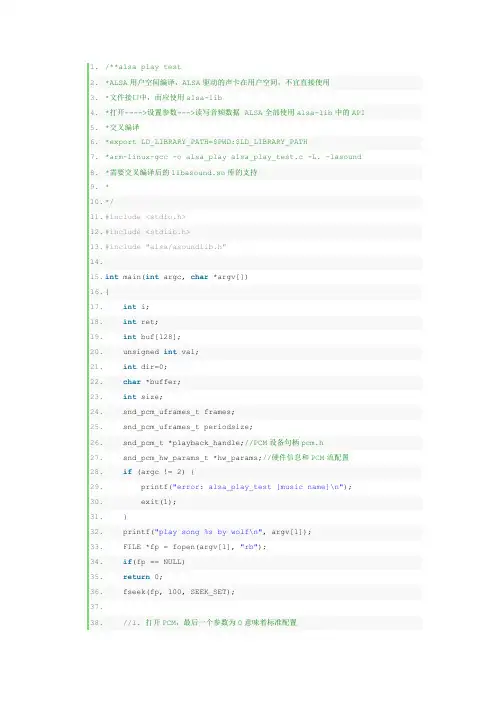Click the closing comment marker '*/' on line 10
This screenshot has height=702, width=496.
109,201
